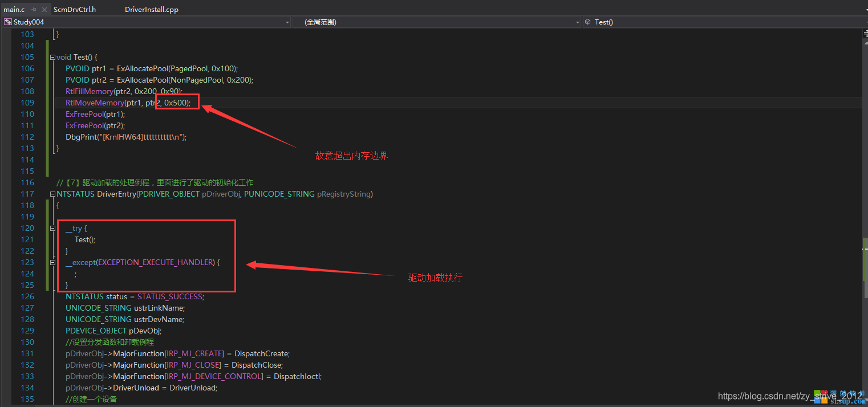Image resolution: width=868 pixels, height=407 pixels.
Task: Click the "[KrnlHW64]tttttttttt\n" string literal
Action: (140, 137)
